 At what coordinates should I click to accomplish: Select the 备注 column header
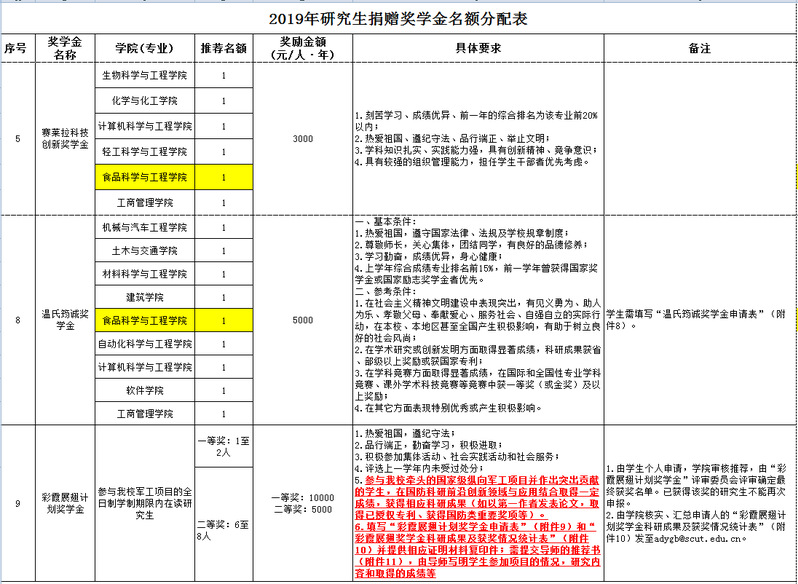[x=699, y=48]
